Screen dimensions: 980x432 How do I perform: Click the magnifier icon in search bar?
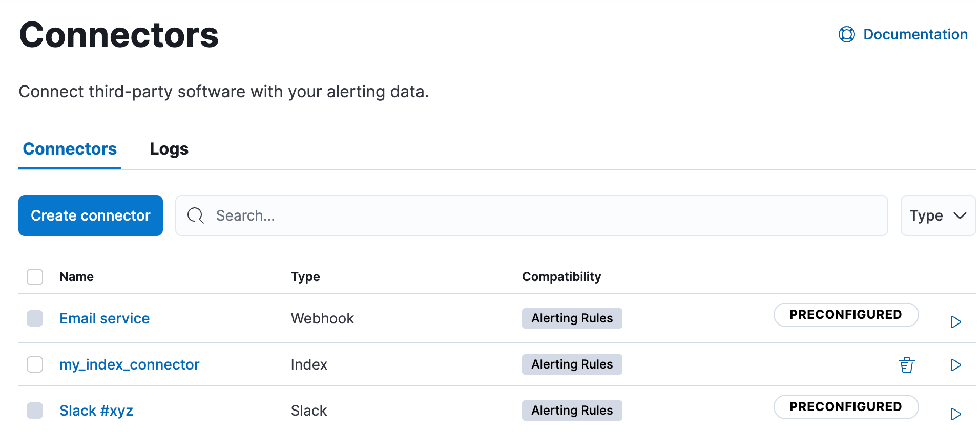(195, 215)
